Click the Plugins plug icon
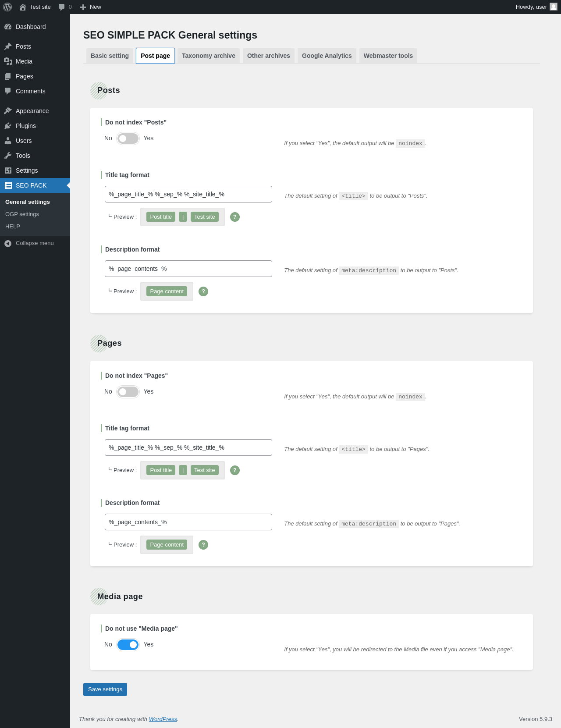Image resolution: width=561 pixels, height=728 pixels. click(8, 126)
